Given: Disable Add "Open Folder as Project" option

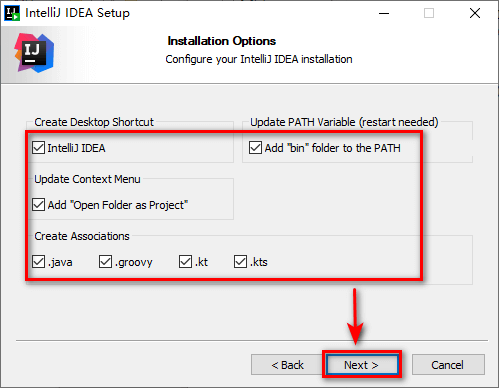Looking at the screenshot, I should (x=38, y=205).
